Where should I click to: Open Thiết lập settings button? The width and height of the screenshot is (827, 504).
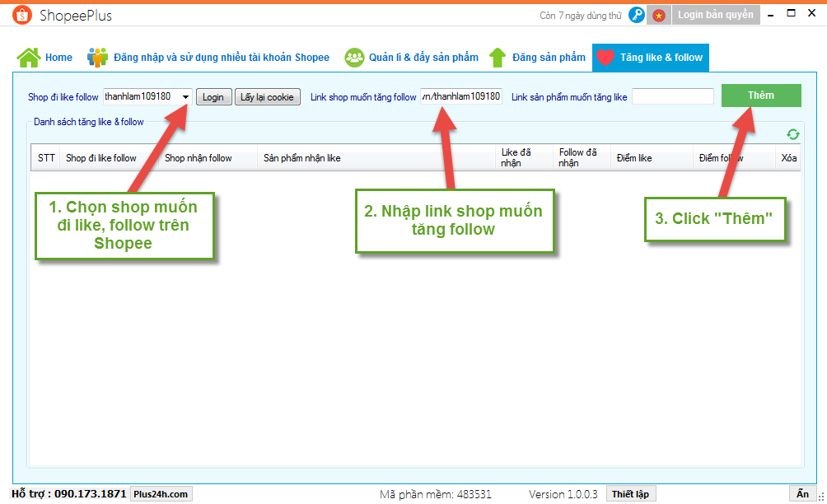point(631,494)
